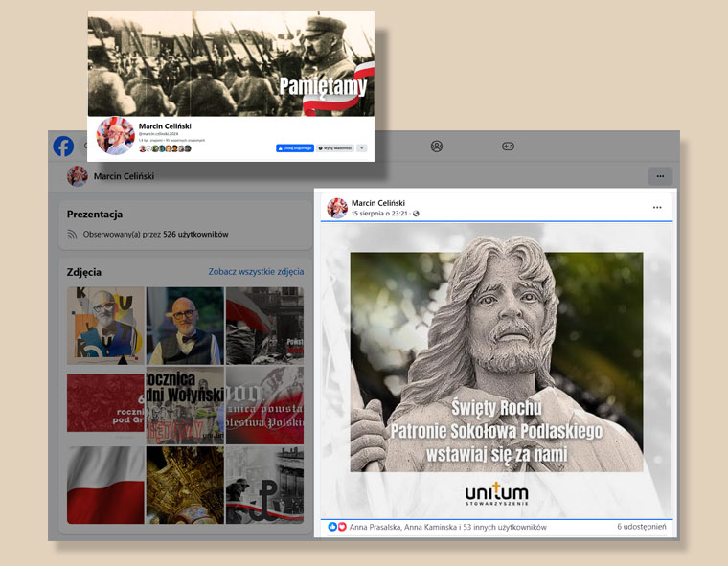Open the Rocznica Wołyńska photo thumbnail

[185, 405]
